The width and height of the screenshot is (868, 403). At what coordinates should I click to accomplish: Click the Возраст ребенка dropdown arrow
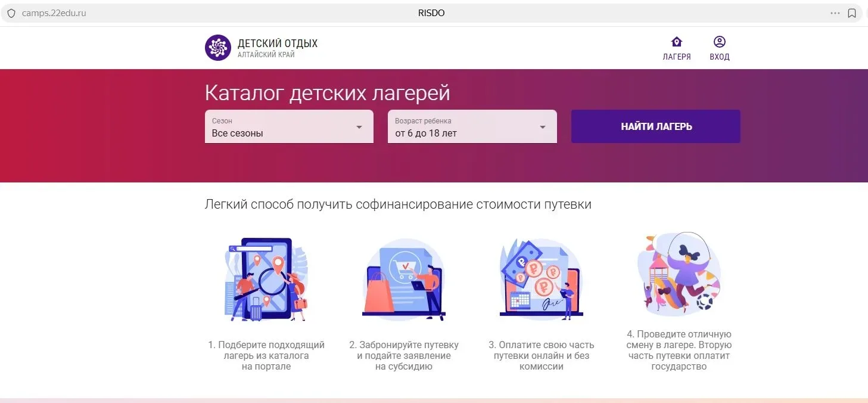[x=543, y=127]
